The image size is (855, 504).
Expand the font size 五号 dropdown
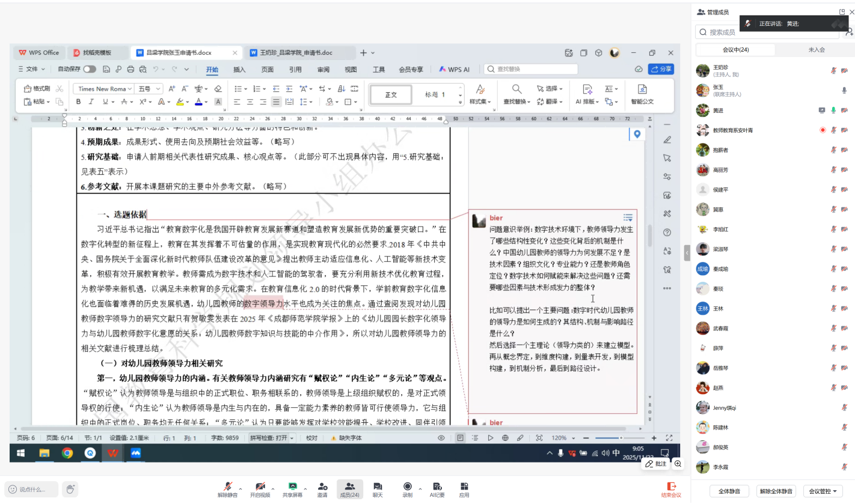148,89
